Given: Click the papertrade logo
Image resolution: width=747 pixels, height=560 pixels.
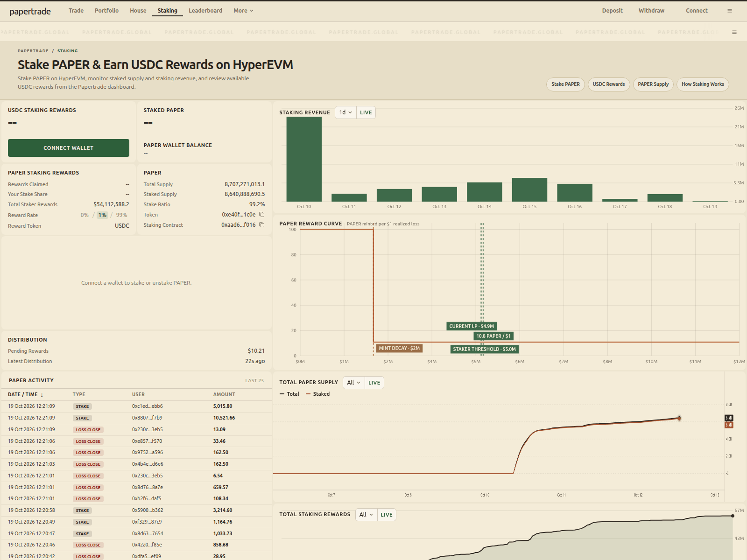Looking at the screenshot, I should (x=30, y=11).
